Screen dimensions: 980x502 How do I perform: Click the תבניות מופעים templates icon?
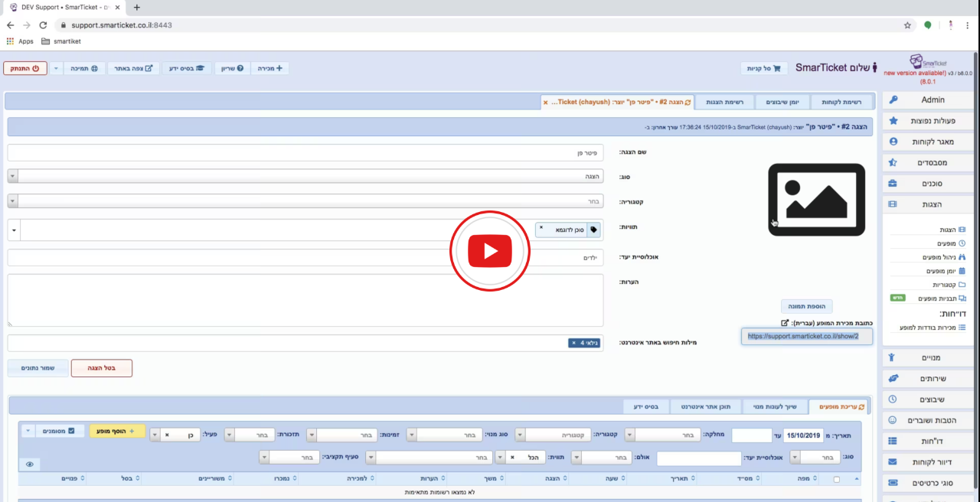962,298
